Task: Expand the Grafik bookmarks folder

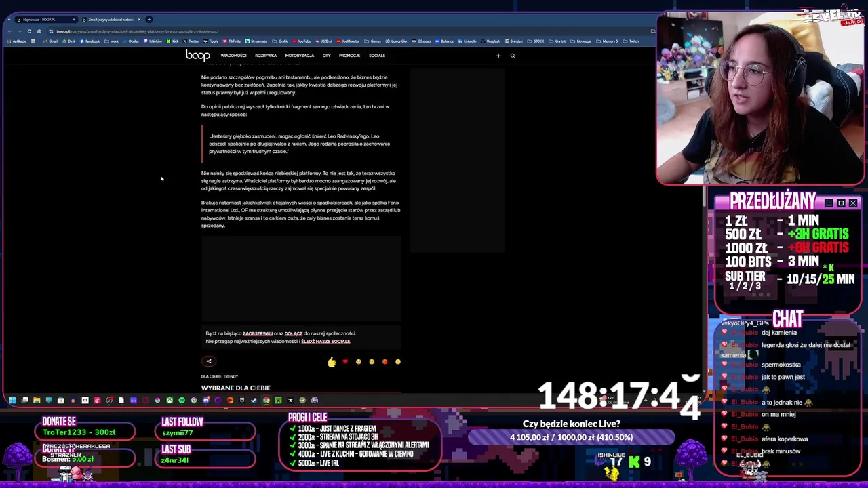Action: click(280, 41)
